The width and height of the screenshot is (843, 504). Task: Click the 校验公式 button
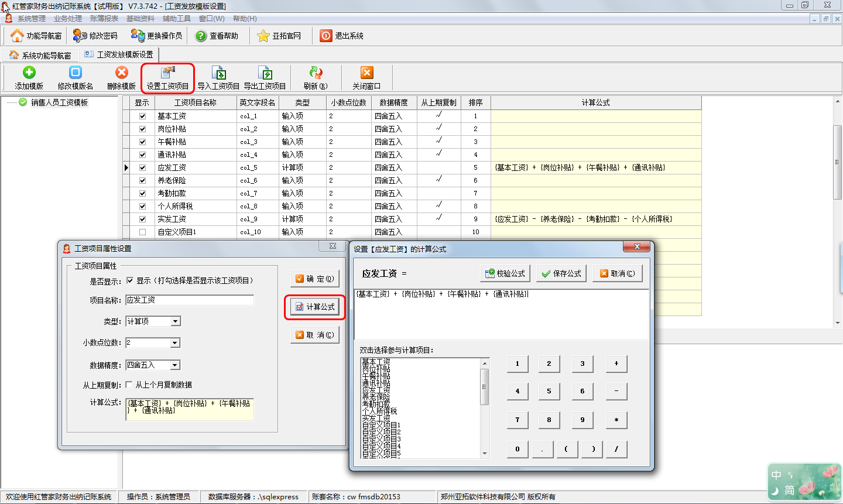pyautogui.click(x=505, y=273)
